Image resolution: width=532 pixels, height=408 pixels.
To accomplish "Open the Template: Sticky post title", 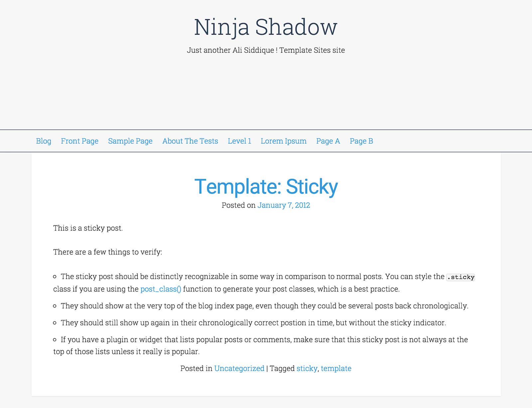I will [266, 186].
